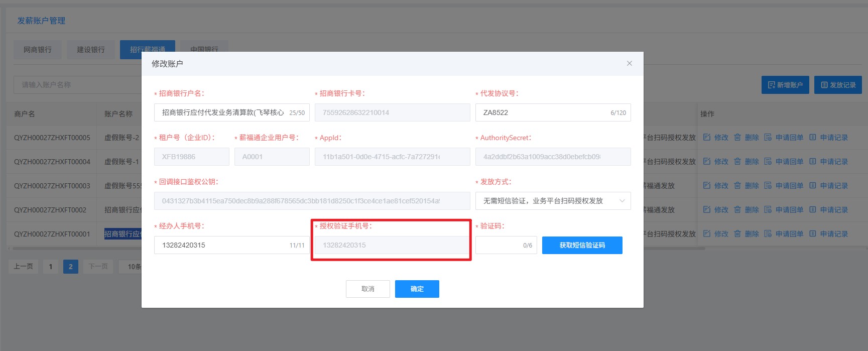The width and height of the screenshot is (868, 351).
Task: Click 账户名称 column header
Action: point(118,114)
